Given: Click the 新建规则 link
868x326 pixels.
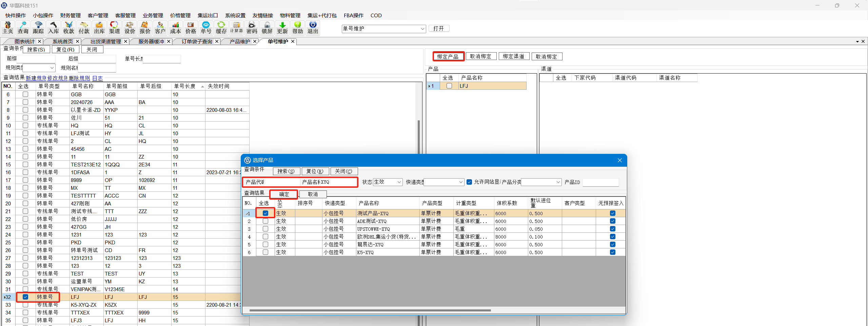Looking at the screenshot, I should [x=36, y=78].
